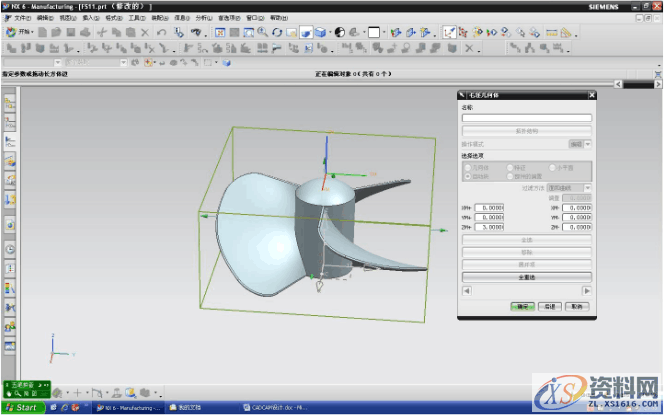This screenshot has height=417, width=666.
Task: Click the Rotate view icon
Action: click(276, 32)
